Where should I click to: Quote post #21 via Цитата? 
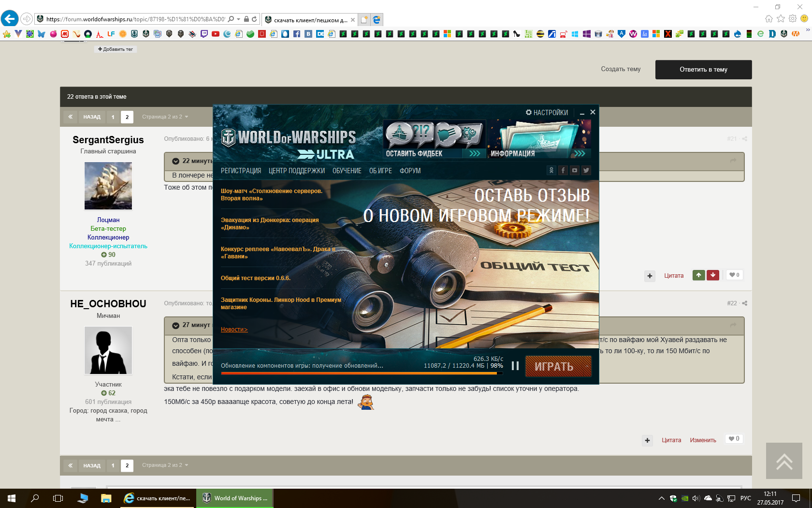click(674, 276)
